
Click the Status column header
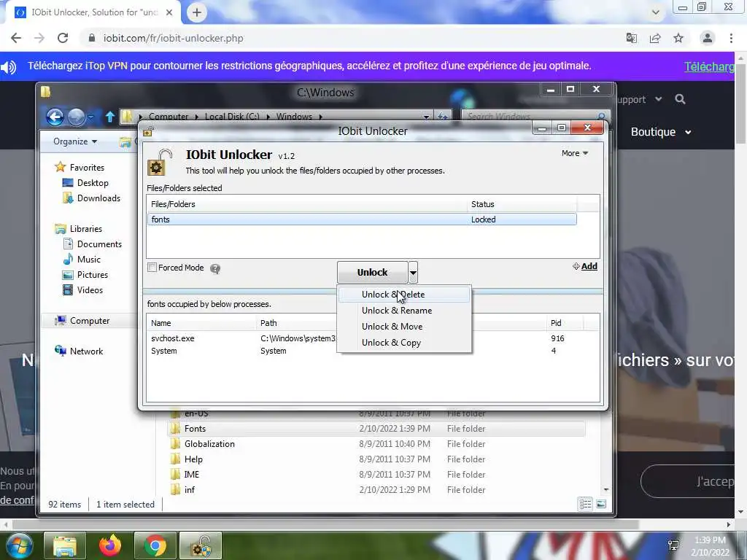(522, 204)
